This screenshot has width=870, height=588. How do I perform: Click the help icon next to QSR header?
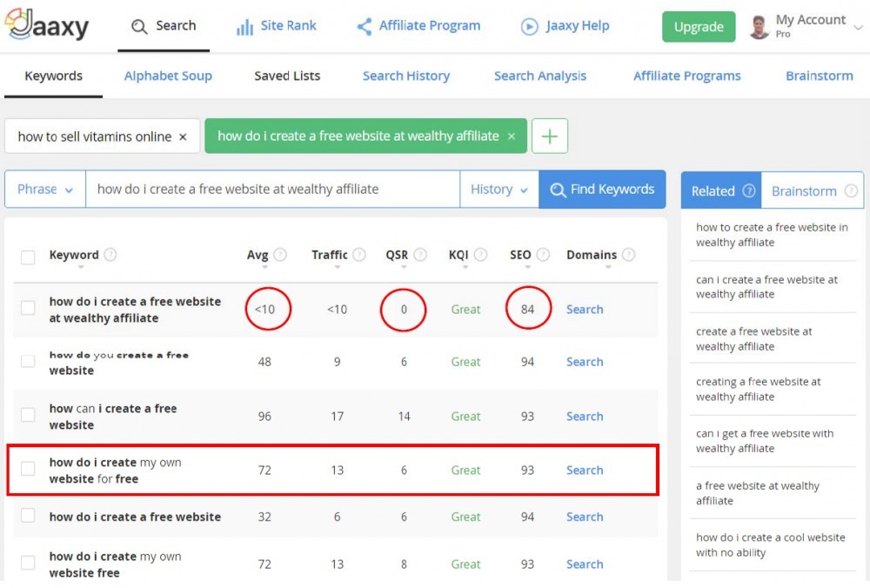[420, 255]
